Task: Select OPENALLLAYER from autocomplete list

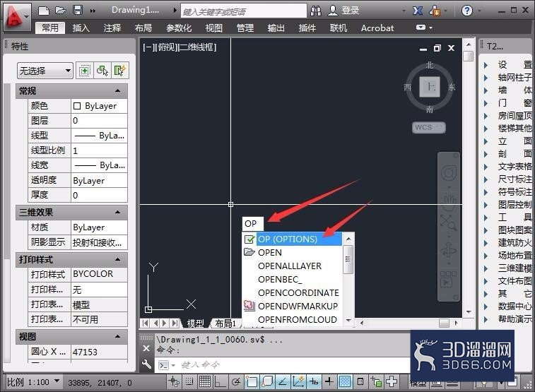Action: (293, 266)
